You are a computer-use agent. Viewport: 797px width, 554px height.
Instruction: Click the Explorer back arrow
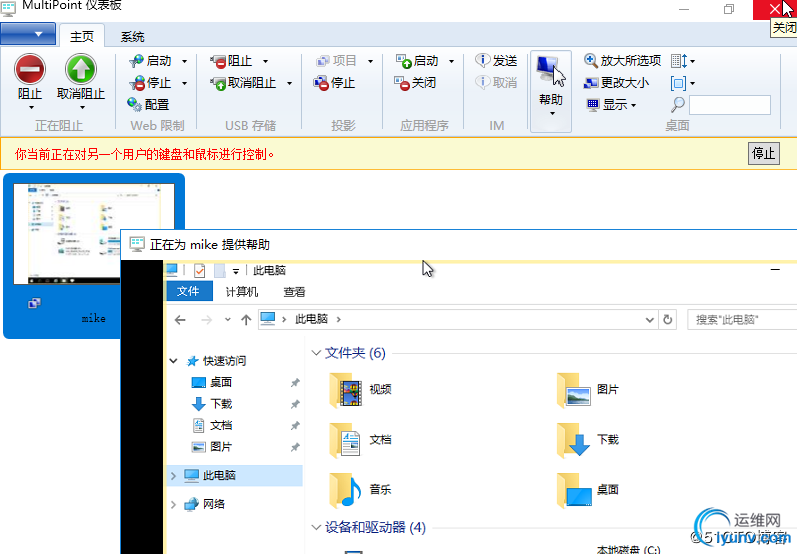coord(180,320)
